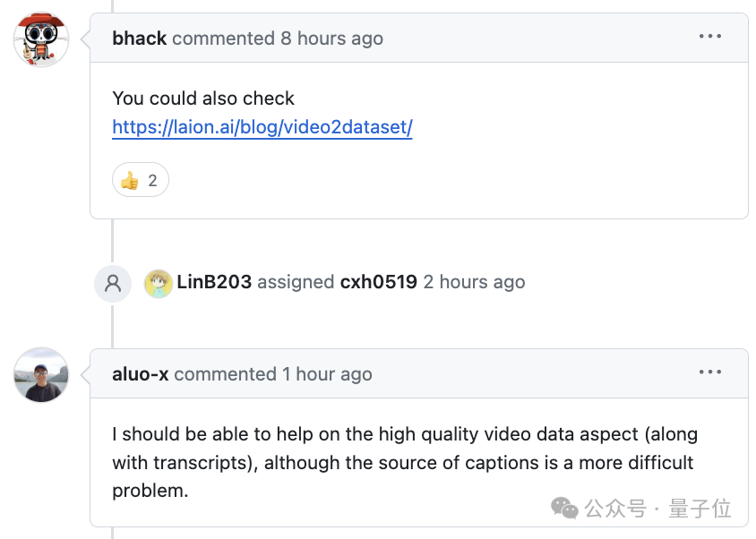
Task: Toggle the thumbs-up reaction showing 2
Action: click(x=140, y=179)
